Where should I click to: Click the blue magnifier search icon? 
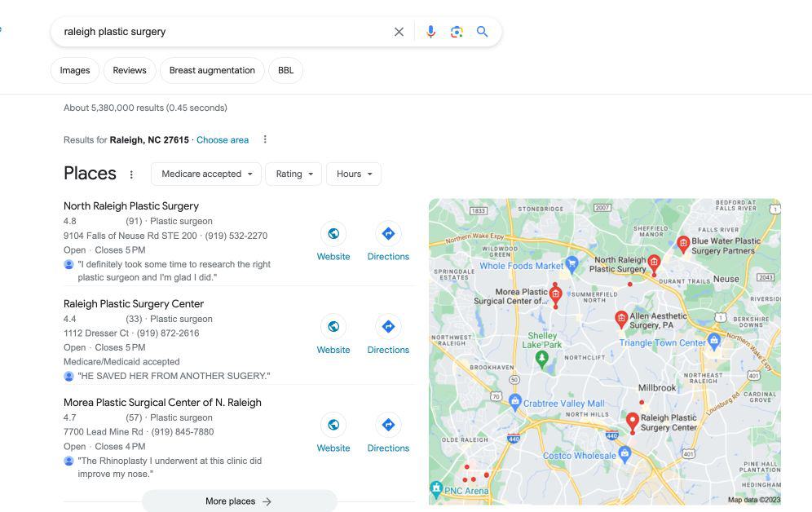point(482,32)
